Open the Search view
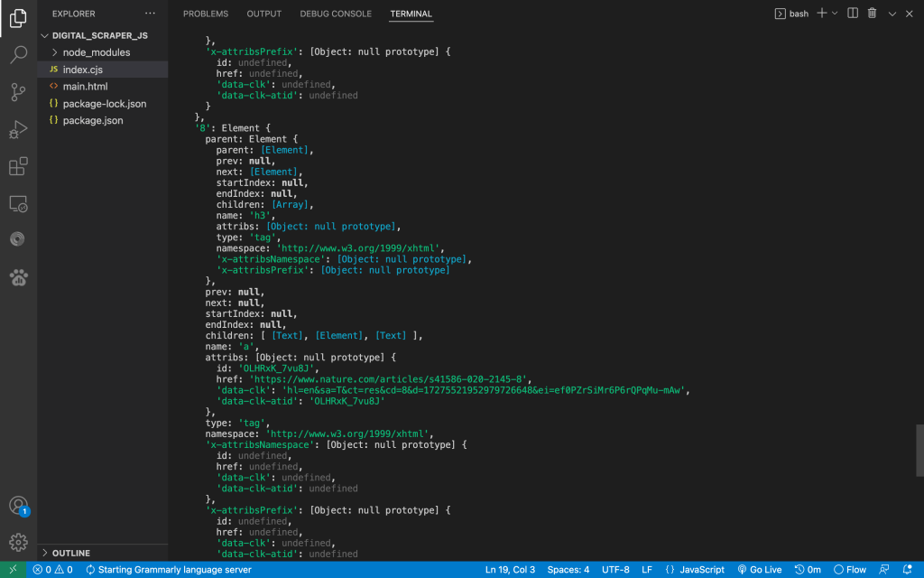924x578 pixels. [18, 55]
